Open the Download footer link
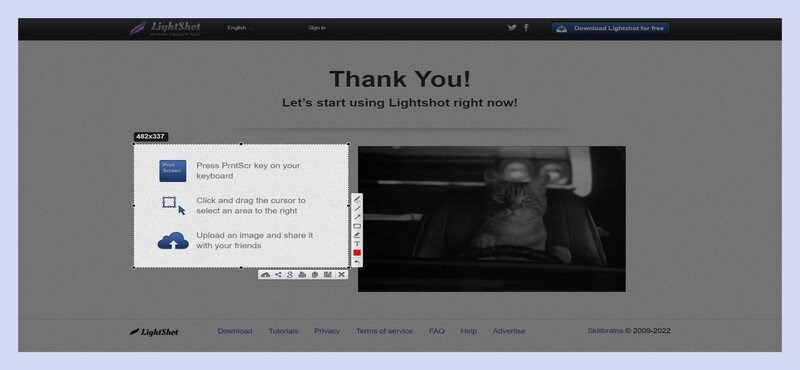800x370 pixels. pos(235,331)
